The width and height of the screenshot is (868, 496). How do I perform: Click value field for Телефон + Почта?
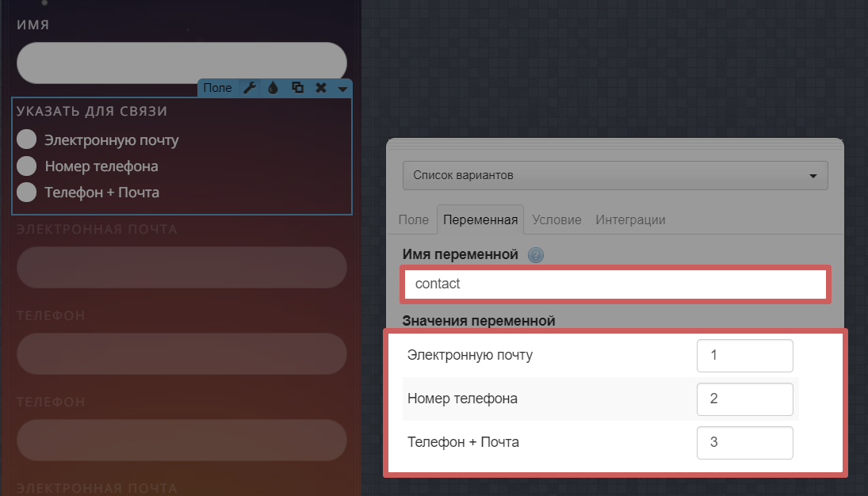tap(744, 443)
